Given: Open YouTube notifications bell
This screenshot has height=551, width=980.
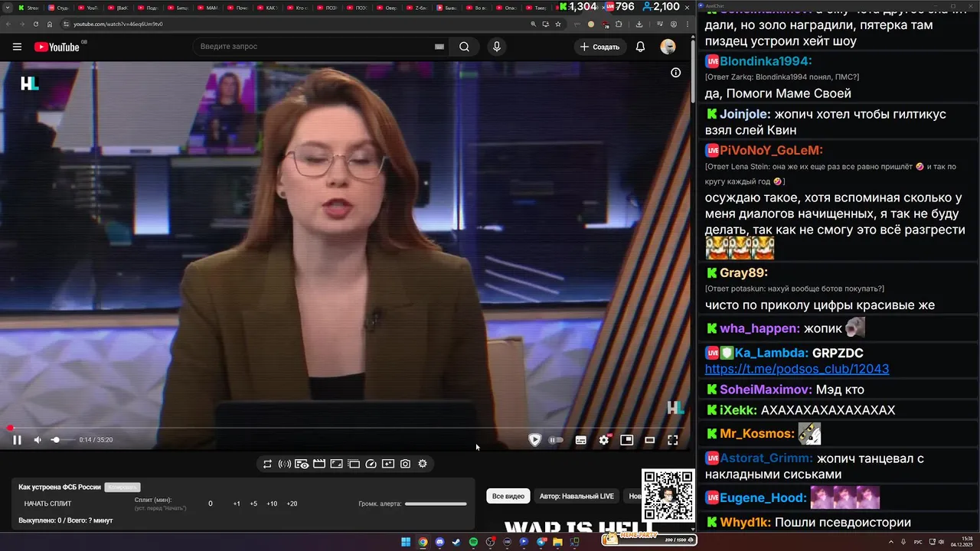Looking at the screenshot, I should point(640,47).
